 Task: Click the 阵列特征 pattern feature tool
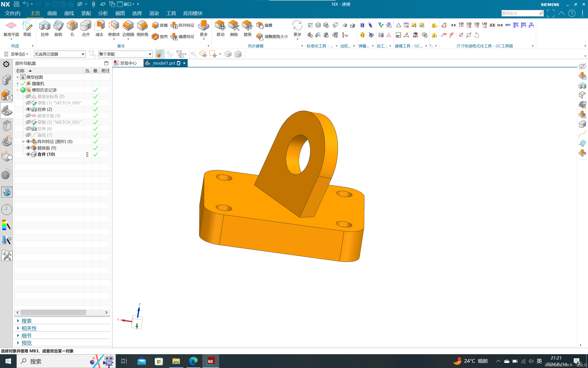[x=182, y=25]
